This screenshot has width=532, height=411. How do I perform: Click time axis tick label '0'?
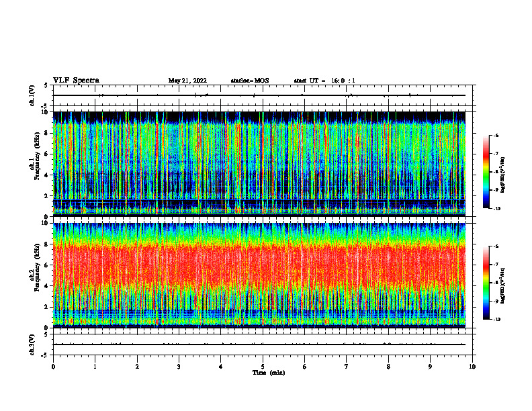(53, 367)
